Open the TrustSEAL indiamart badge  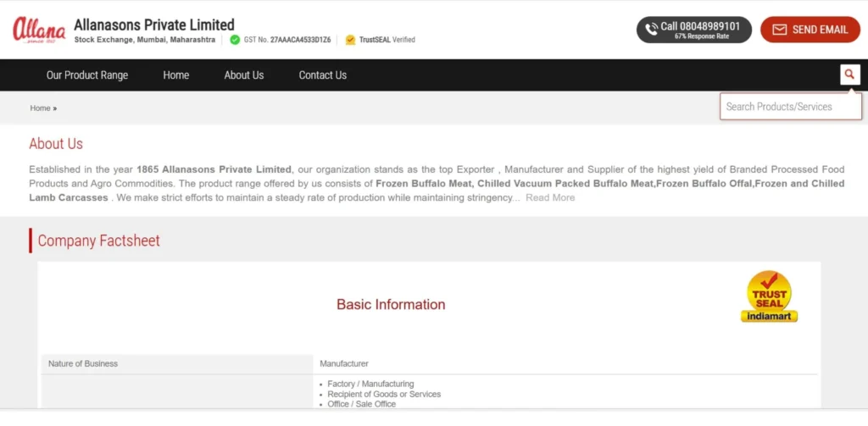point(769,297)
